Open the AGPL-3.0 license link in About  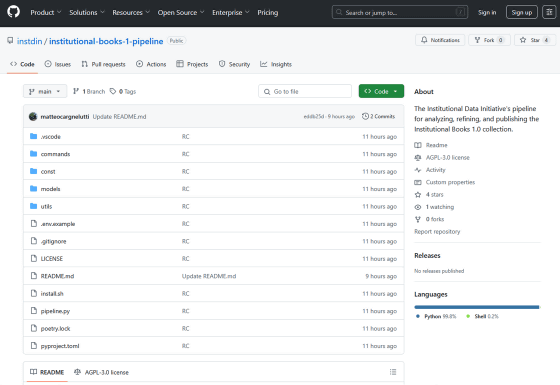click(442, 158)
